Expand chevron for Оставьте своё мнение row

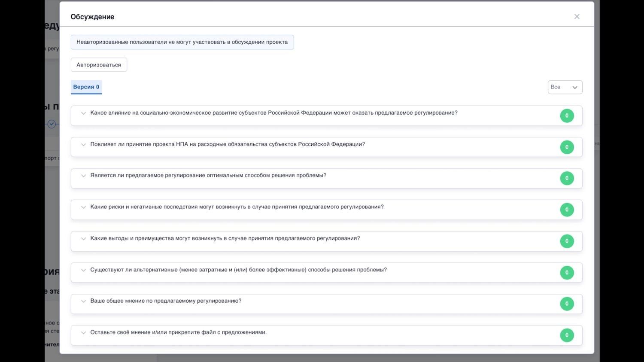click(83, 333)
